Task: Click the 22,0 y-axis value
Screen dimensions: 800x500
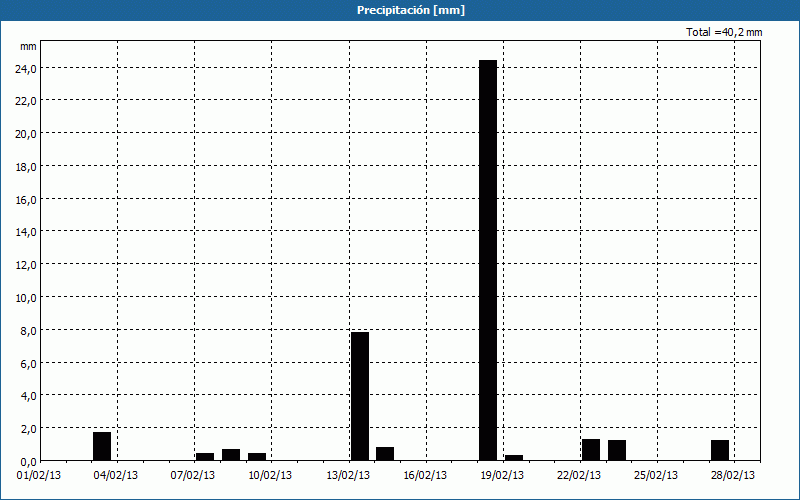Action: [26, 101]
